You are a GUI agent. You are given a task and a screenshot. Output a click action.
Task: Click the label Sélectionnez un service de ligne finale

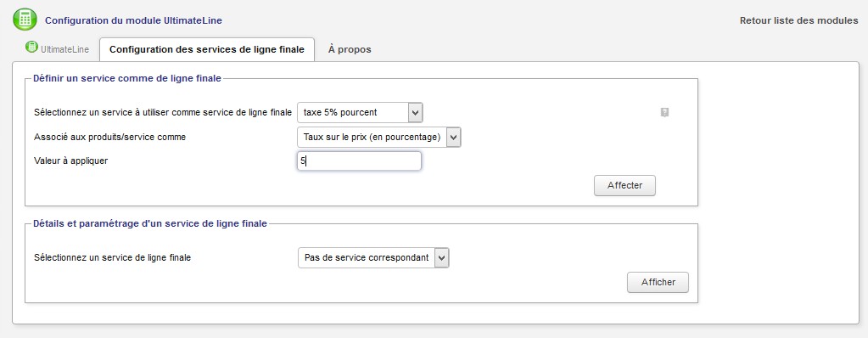tap(112, 257)
